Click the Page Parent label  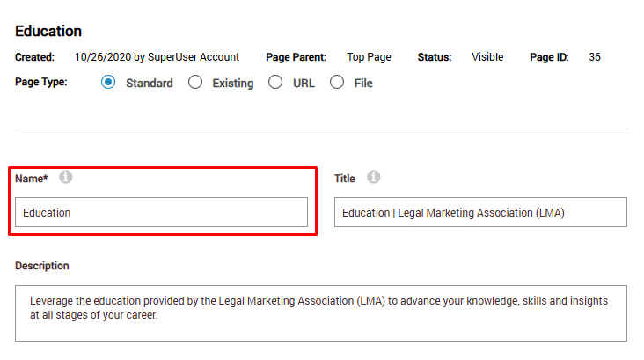coord(296,57)
